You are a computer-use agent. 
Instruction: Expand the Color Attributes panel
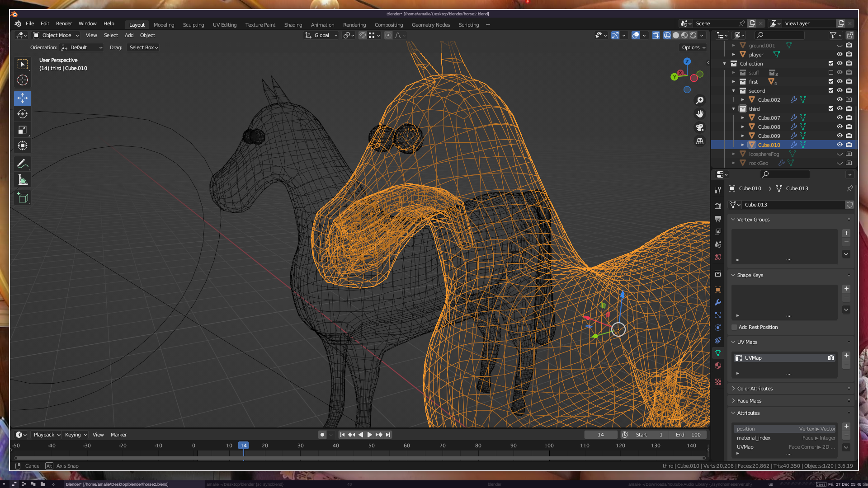(755, 389)
